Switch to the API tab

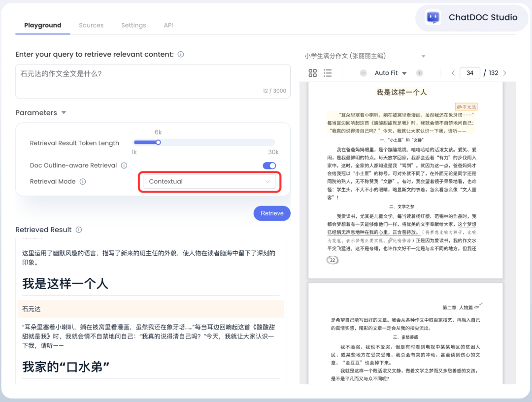tap(168, 25)
